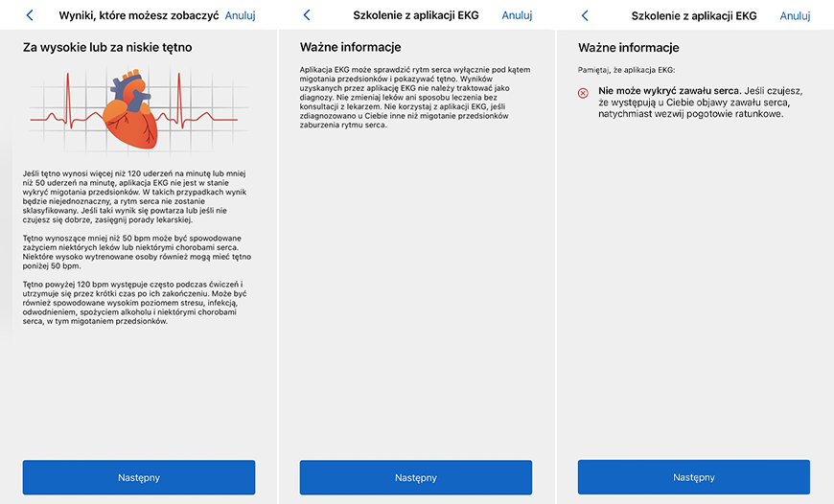Click Anuluj on the screen with the "Aplikacja EKG może" paragraph

pyautogui.click(x=517, y=15)
